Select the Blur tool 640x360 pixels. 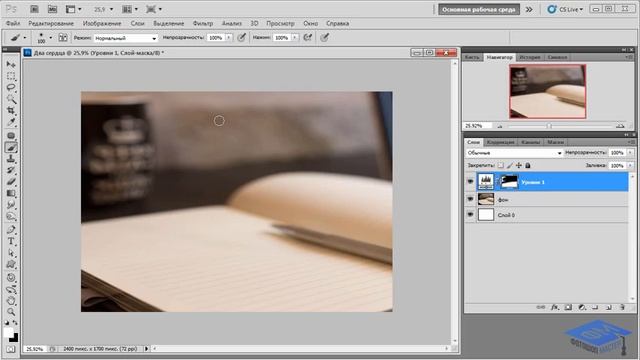[x=11, y=204]
